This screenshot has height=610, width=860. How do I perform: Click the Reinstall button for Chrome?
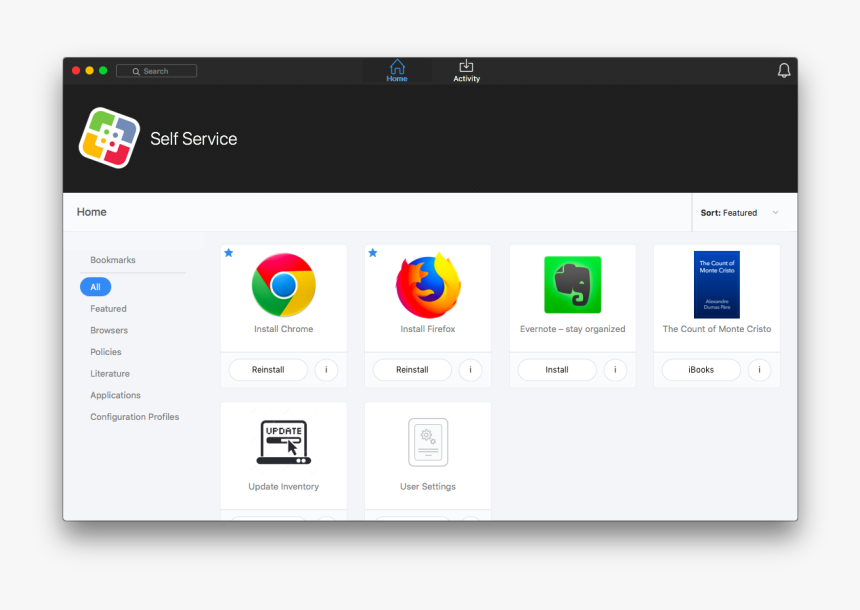coord(267,369)
